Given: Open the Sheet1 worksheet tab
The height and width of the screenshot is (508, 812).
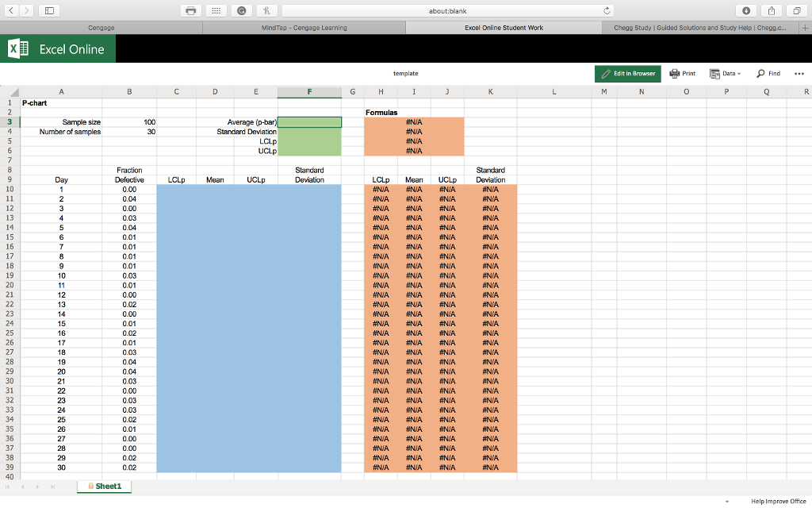Looking at the screenshot, I should tap(104, 487).
